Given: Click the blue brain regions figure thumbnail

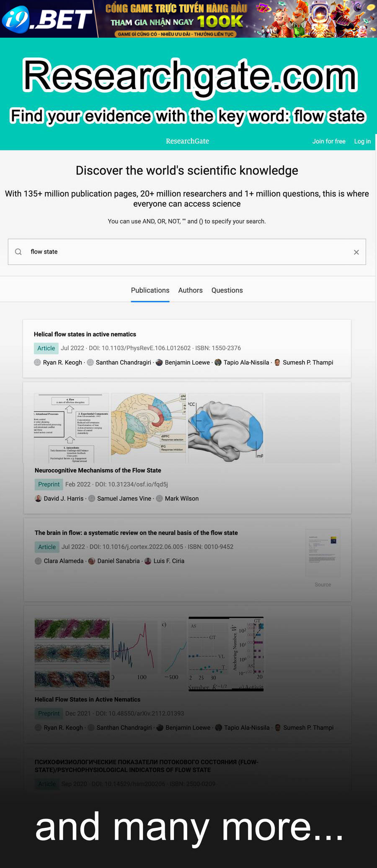Looking at the screenshot, I should (x=226, y=428).
